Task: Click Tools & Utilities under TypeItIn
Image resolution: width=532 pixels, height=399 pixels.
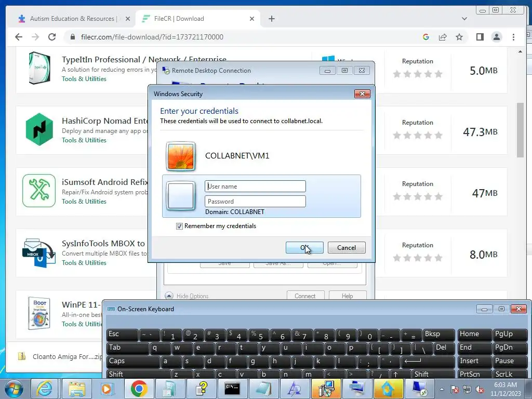Action: [84, 79]
